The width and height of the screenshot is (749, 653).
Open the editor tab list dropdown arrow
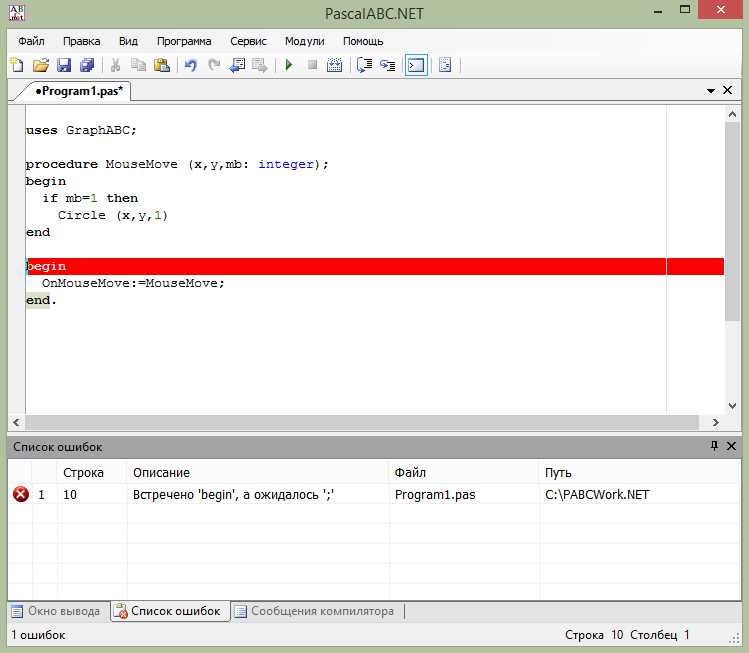coord(711,91)
